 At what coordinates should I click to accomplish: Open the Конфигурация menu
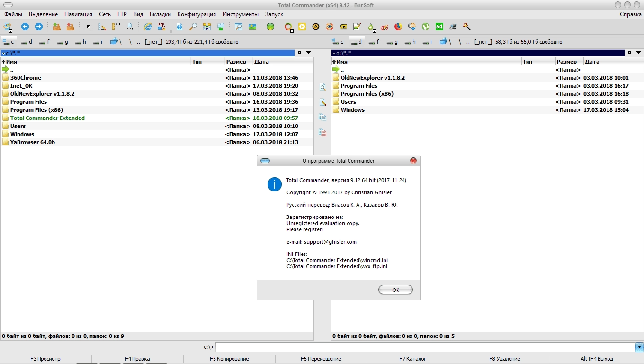[197, 14]
